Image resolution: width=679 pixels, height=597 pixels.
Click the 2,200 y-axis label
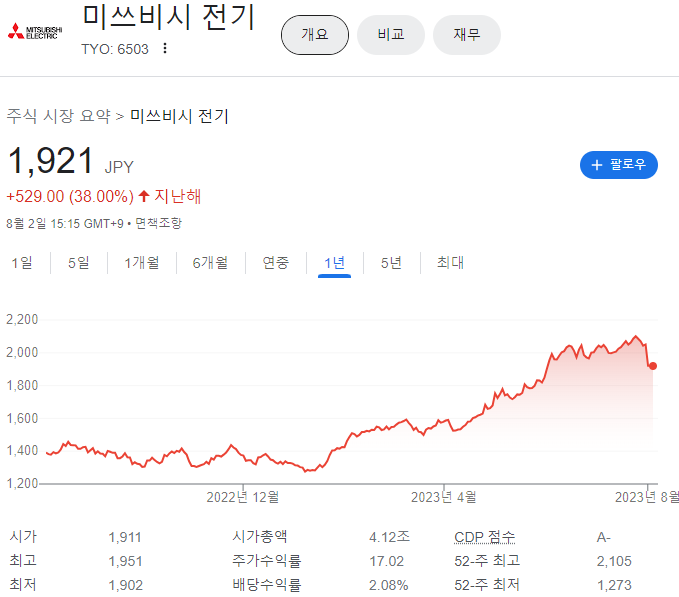click(x=22, y=319)
